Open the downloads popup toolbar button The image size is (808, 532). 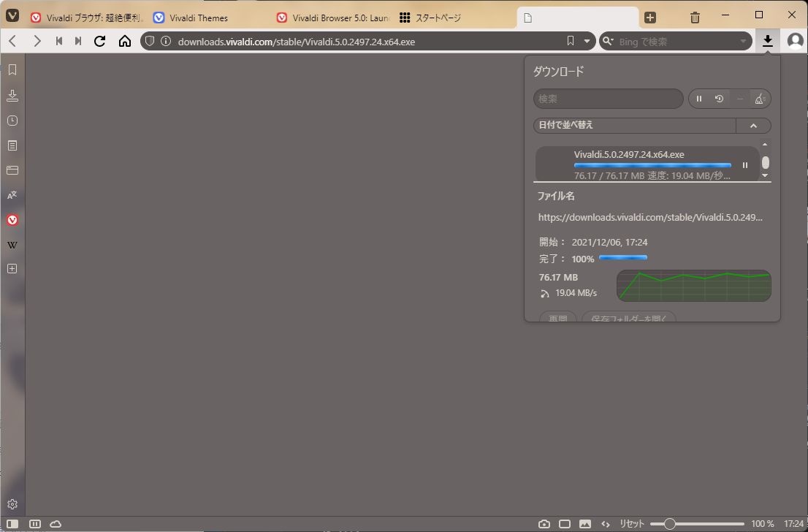coord(768,41)
